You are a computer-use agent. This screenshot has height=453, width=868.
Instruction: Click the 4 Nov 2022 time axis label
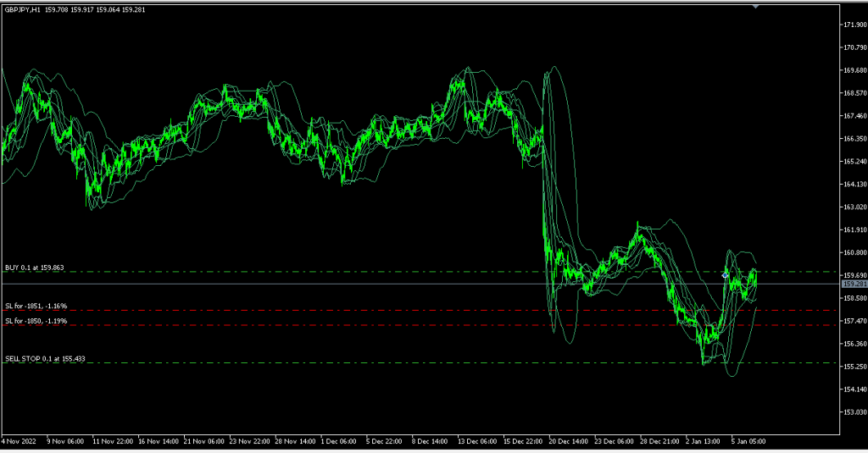coord(19,441)
